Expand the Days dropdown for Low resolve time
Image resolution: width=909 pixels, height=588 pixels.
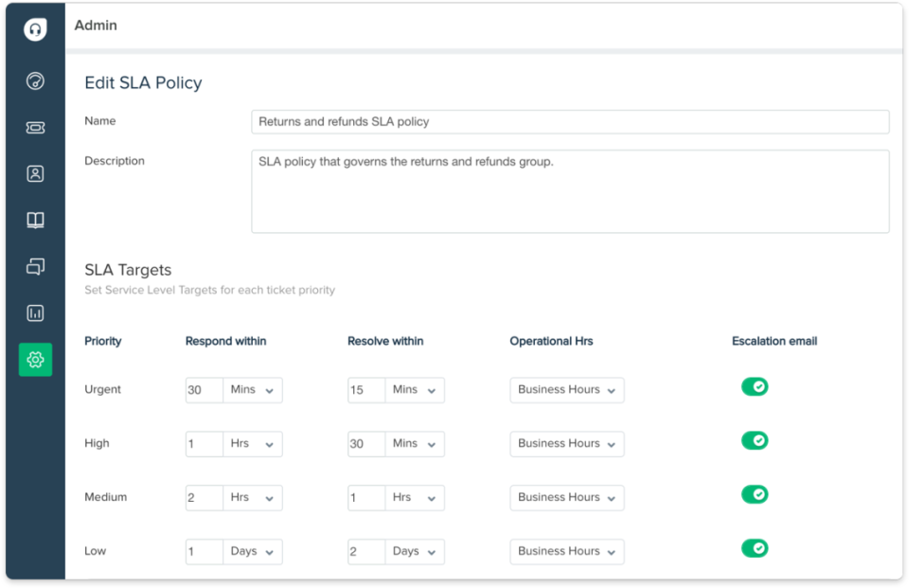coord(415,551)
